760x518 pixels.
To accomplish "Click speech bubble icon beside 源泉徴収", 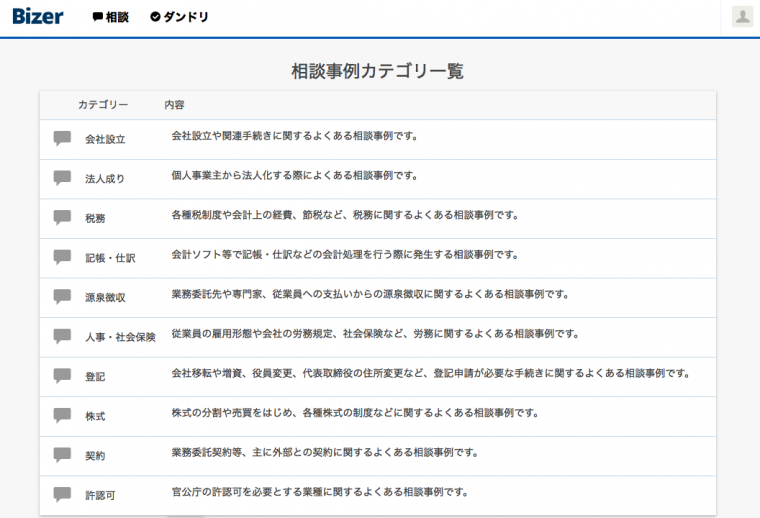I will (x=62, y=297).
